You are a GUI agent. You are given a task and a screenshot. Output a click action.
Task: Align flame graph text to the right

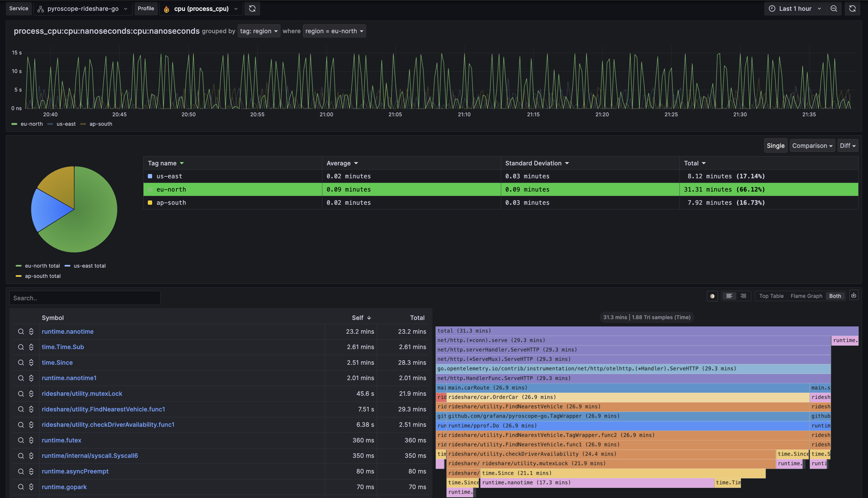point(743,296)
